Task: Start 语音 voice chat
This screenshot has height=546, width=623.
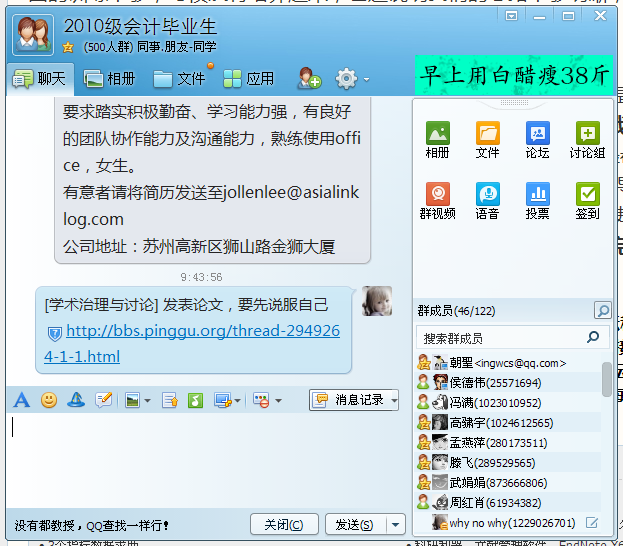Action: [488, 201]
